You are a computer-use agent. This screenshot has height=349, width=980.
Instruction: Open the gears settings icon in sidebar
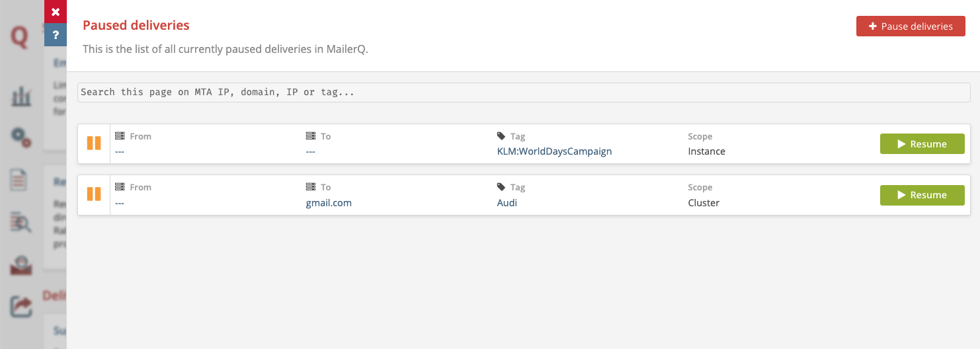(x=21, y=137)
